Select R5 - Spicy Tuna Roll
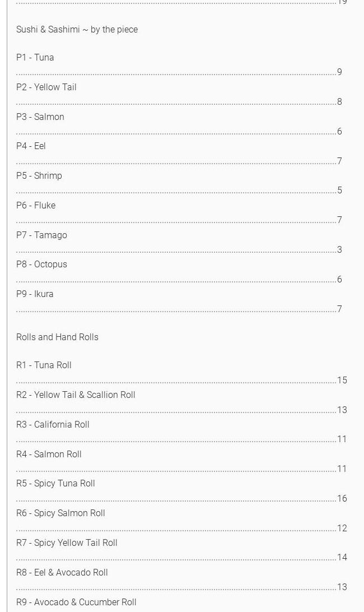 point(55,484)
